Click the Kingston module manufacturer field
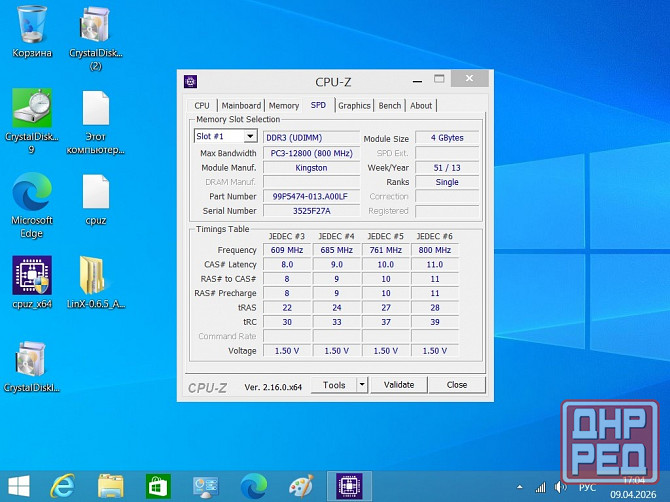 311,167
